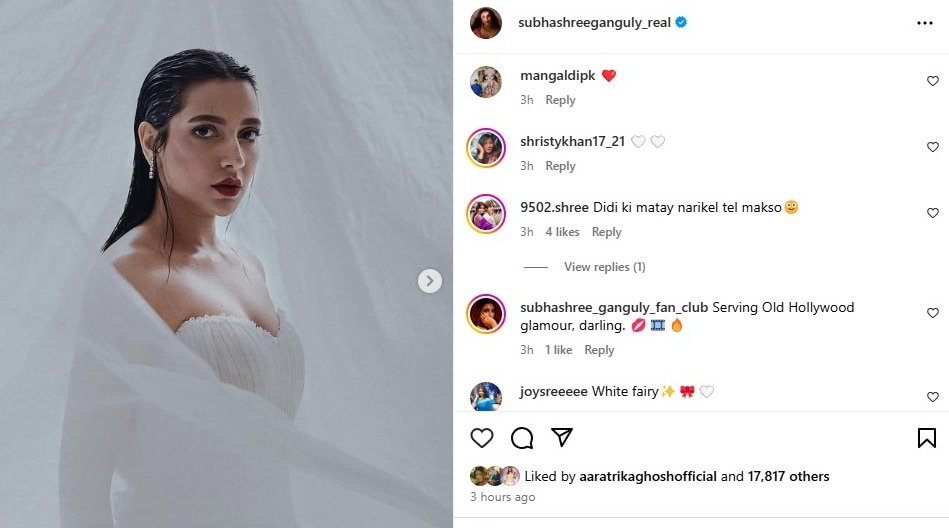This screenshot has width=949, height=528.
Task: Open aaratrikaghoshofficial profile link
Action: (x=648, y=477)
